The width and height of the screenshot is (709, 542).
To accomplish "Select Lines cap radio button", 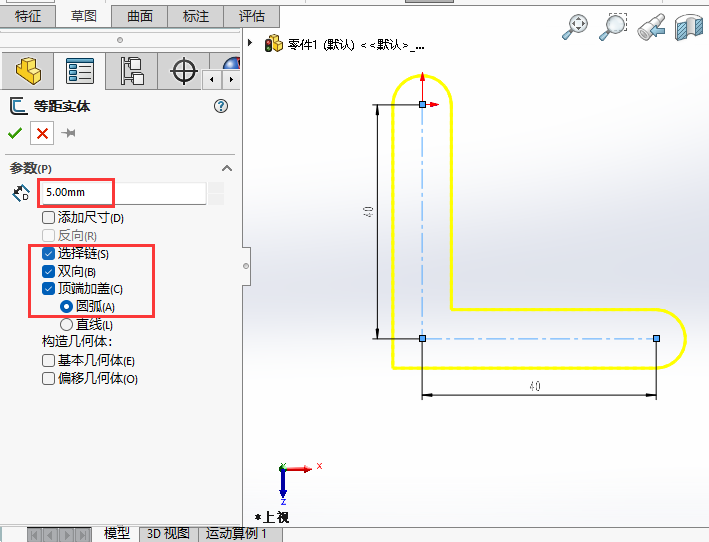I will click(x=66, y=324).
